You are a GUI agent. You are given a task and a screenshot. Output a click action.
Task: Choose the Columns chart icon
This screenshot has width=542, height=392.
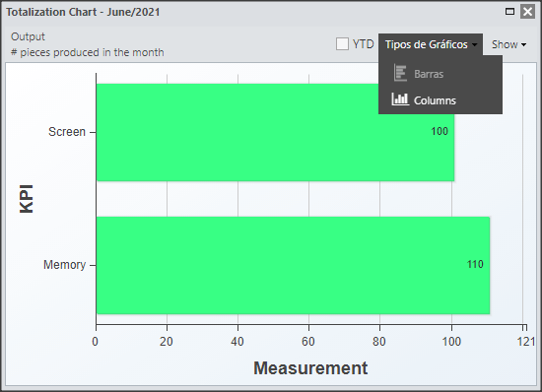pos(400,99)
